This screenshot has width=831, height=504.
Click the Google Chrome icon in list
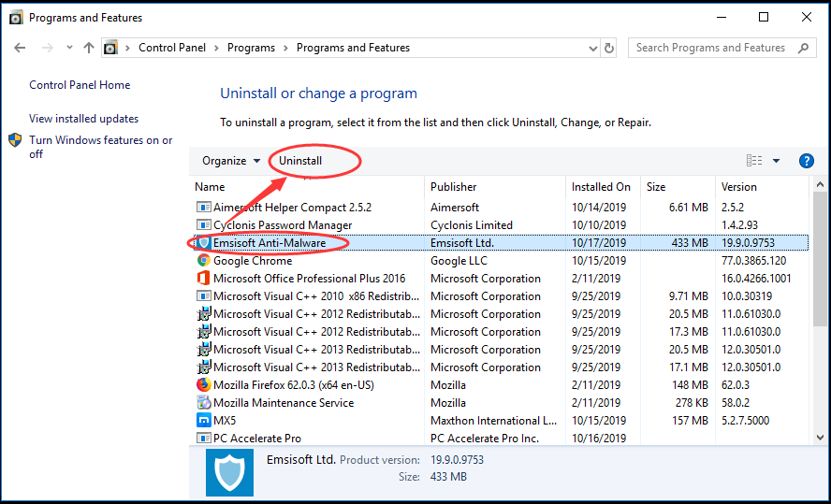(x=203, y=261)
